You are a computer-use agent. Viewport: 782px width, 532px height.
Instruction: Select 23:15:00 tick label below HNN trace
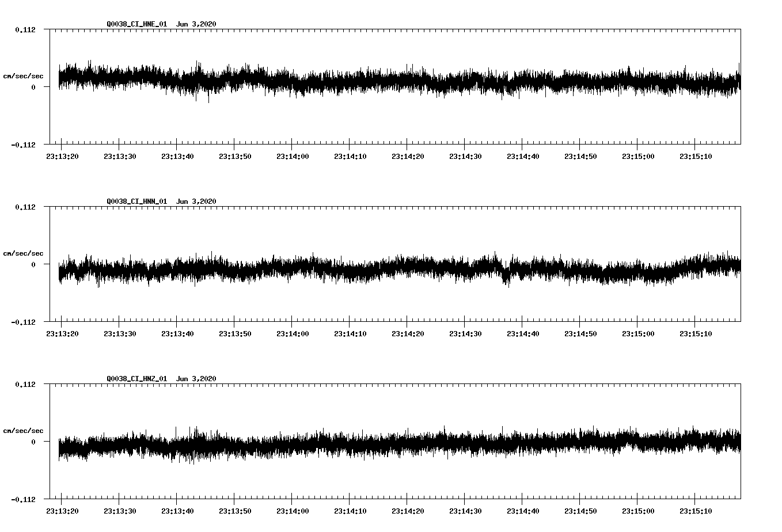click(638, 334)
